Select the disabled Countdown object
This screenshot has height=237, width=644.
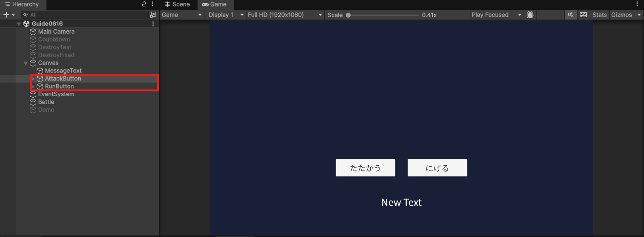(x=54, y=40)
